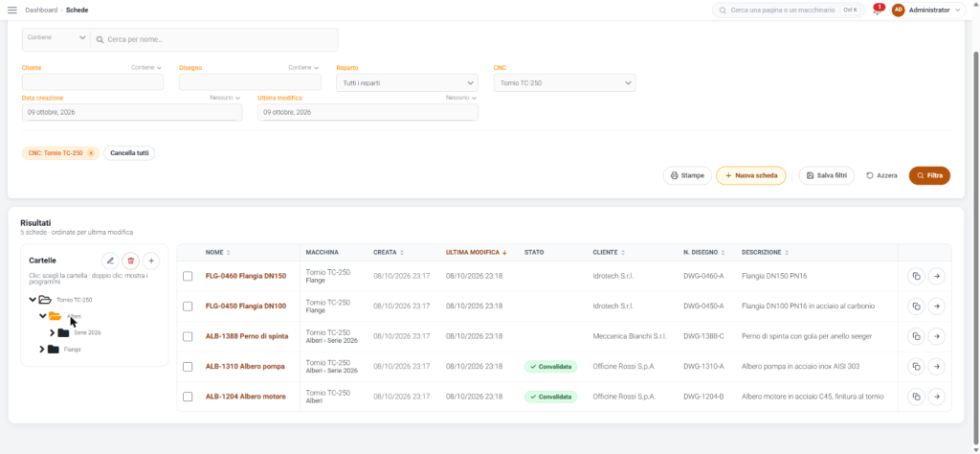The width and height of the screenshot is (980, 454).
Task: Click the delete folder trash icon
Action: tap(130, 261)
